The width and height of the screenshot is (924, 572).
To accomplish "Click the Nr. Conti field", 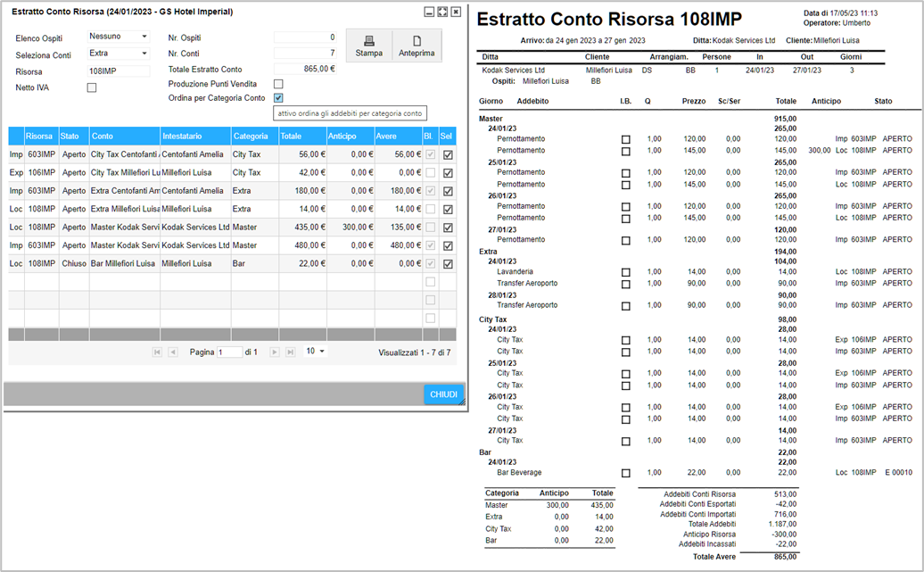I will point(305,53).
